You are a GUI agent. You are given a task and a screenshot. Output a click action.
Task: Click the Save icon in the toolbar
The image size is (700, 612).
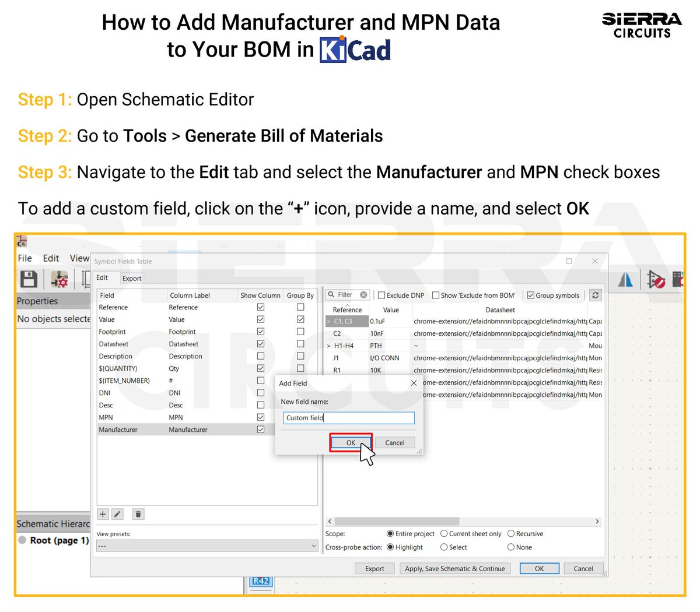click(x=29, y=279)
